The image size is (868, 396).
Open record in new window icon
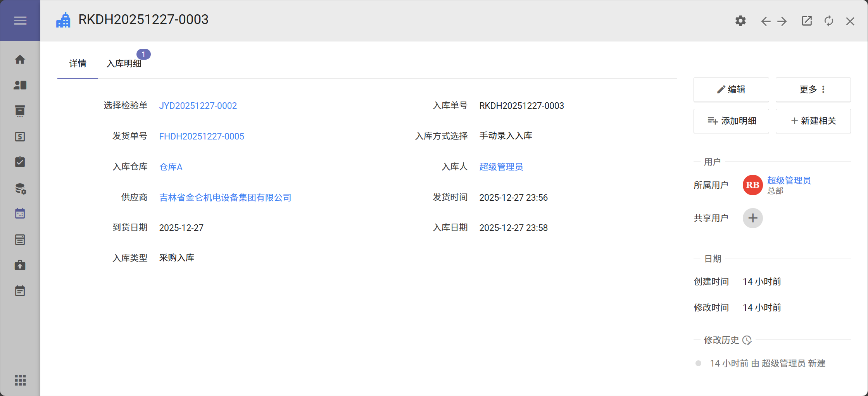(807, 21)
